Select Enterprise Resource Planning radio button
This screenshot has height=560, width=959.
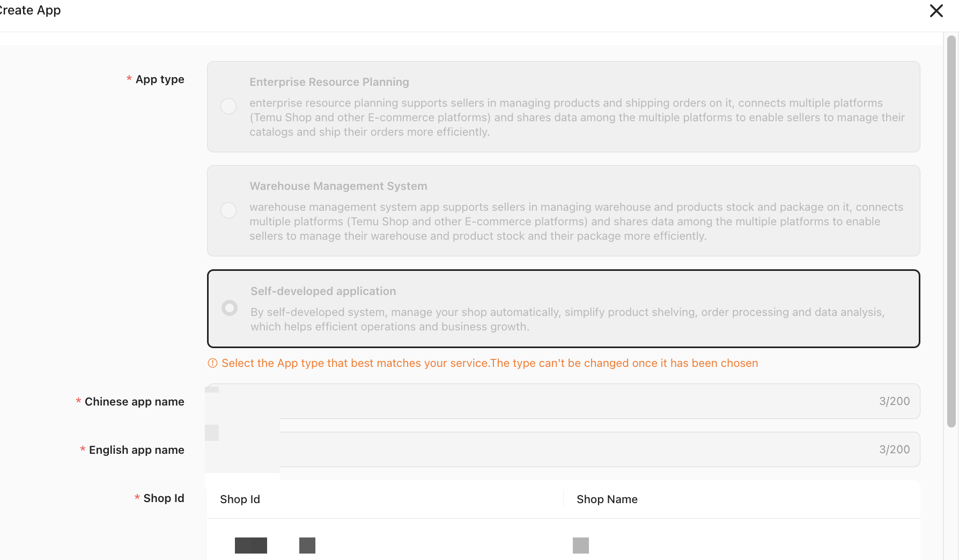coord(228,106)
